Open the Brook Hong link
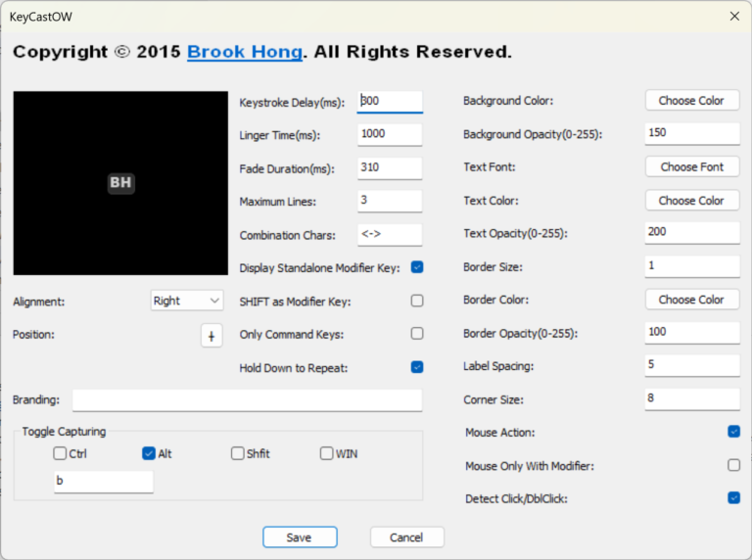 (244, 52)
